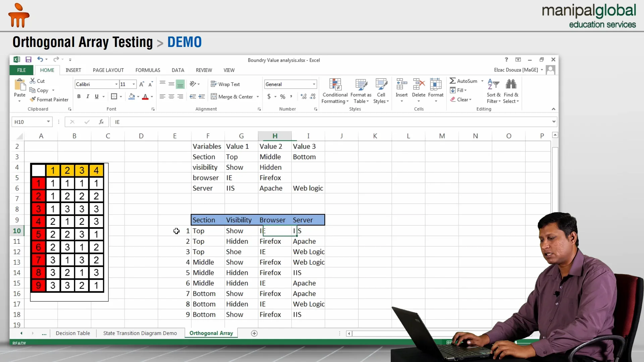The image size is (644, 362).
Task: Click the AutoSum sigma icon
Action: click(x=452, y=81)
